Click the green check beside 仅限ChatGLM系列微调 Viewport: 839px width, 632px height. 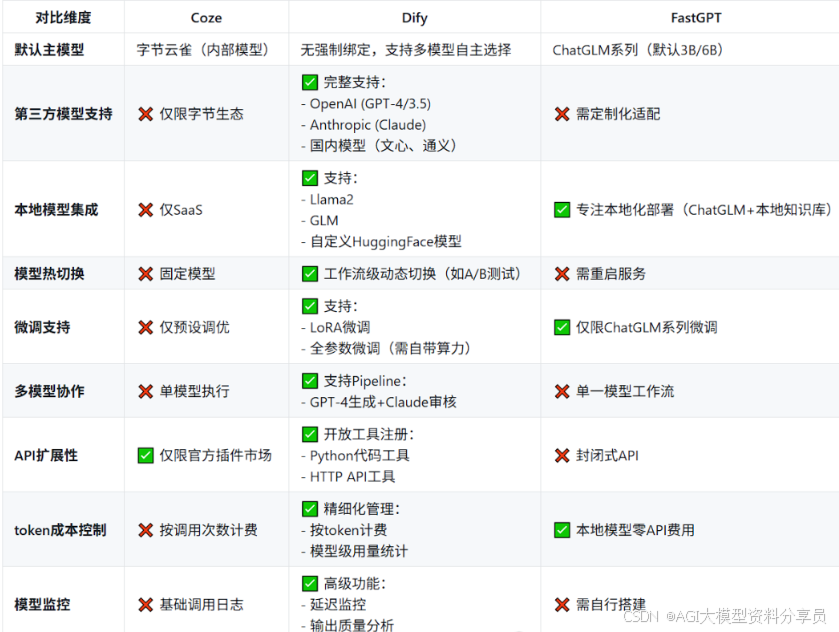pos(562,328)
